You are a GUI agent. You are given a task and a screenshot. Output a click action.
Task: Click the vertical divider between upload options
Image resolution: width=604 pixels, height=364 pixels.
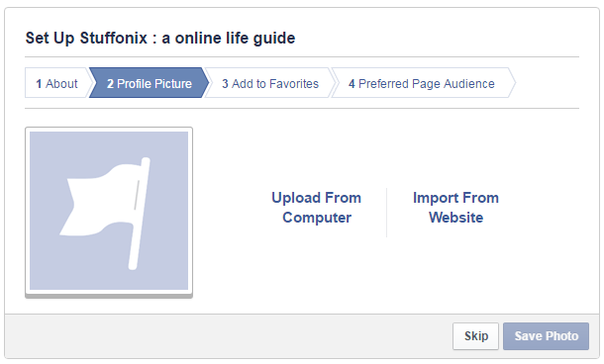point(387,213)
